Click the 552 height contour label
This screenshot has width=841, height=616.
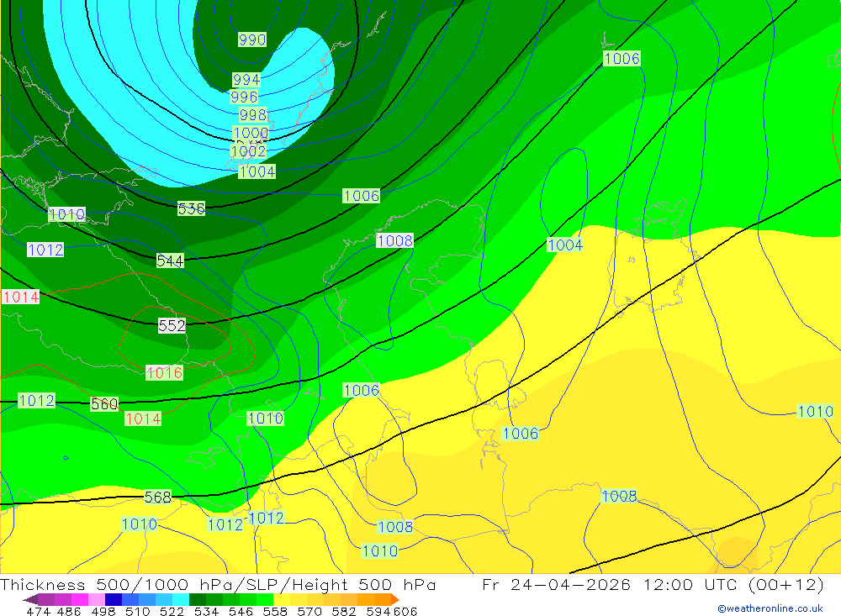click(172, 325)
